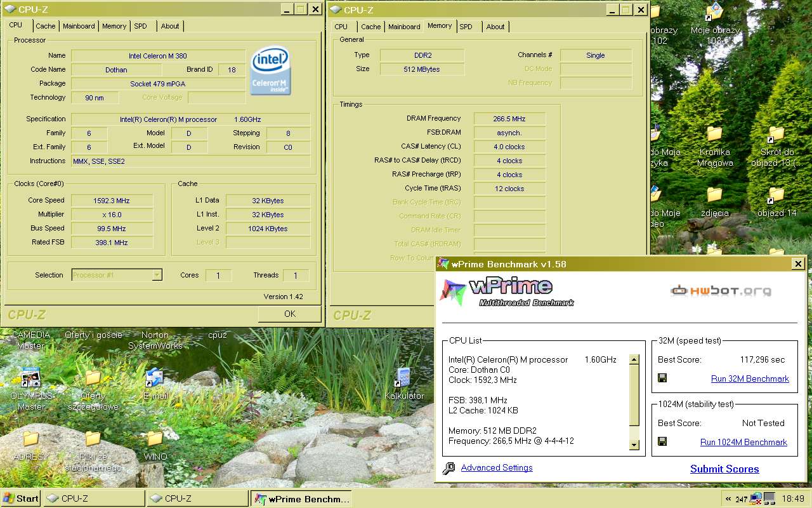Click the wPrime Multithreaded Benchmark logo
Screen dimensions: 812x508
point(507,293)
